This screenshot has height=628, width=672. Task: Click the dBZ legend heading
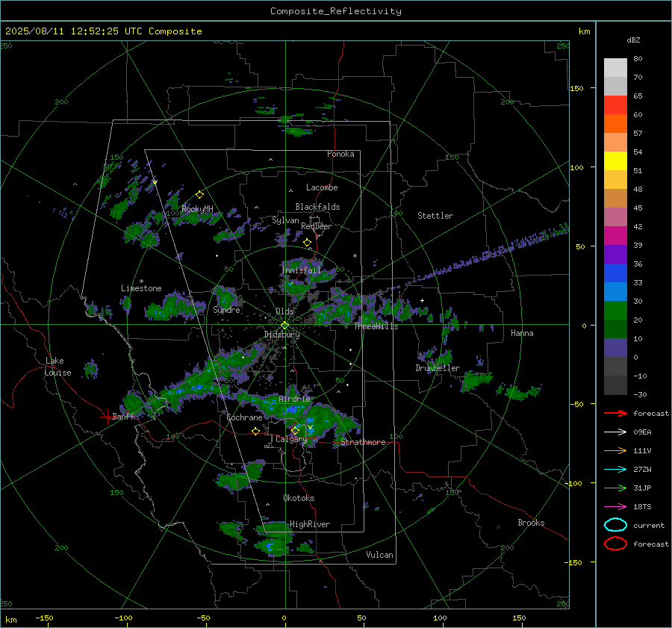[x=633, y=40]
